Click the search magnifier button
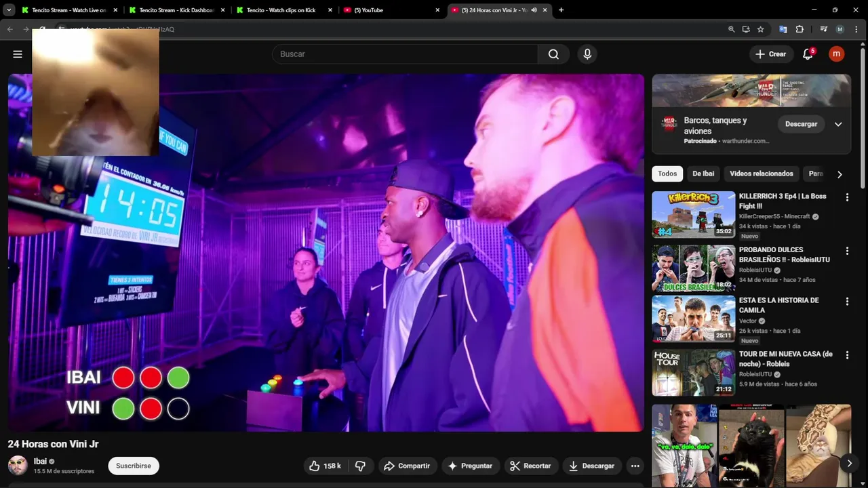This screenshot has width=868, height=488. (553, 54)
